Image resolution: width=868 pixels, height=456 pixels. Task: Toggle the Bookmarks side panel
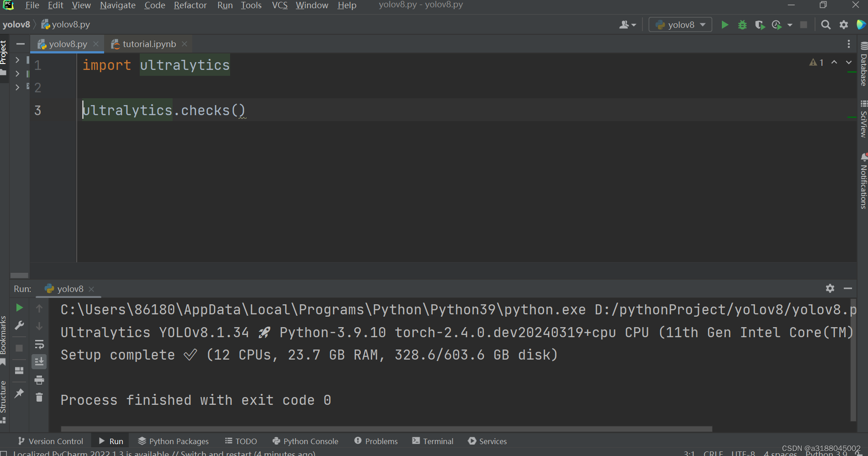coord(4,340)
